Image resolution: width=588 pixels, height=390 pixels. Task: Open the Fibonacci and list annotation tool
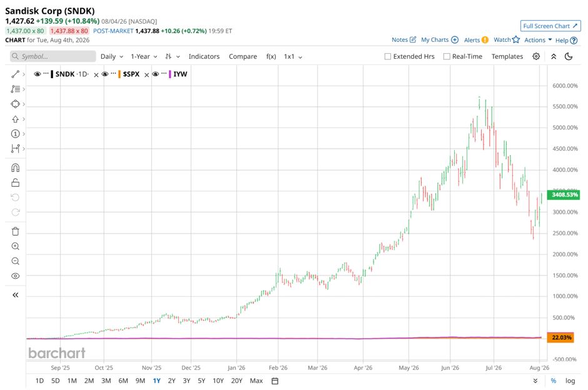(x=15, y=89)
